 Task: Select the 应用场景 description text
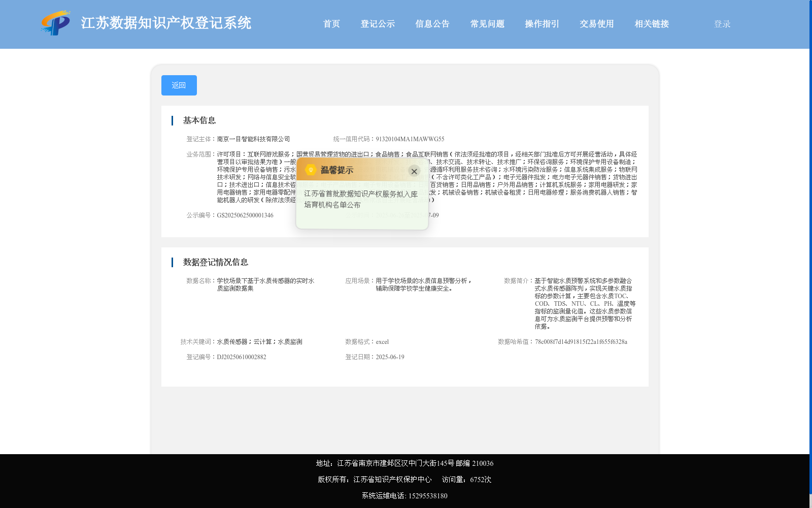424,284
